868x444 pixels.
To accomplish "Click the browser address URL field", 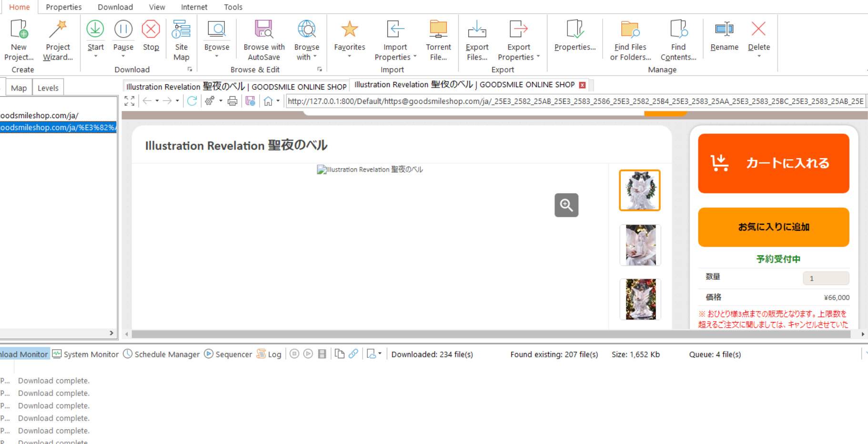I will (575, 101).
